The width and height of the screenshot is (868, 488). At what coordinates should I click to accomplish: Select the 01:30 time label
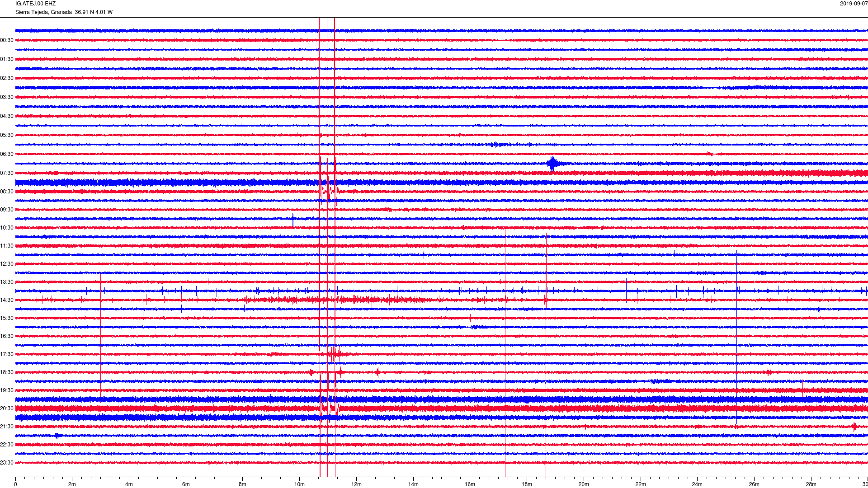click(7, 59)
